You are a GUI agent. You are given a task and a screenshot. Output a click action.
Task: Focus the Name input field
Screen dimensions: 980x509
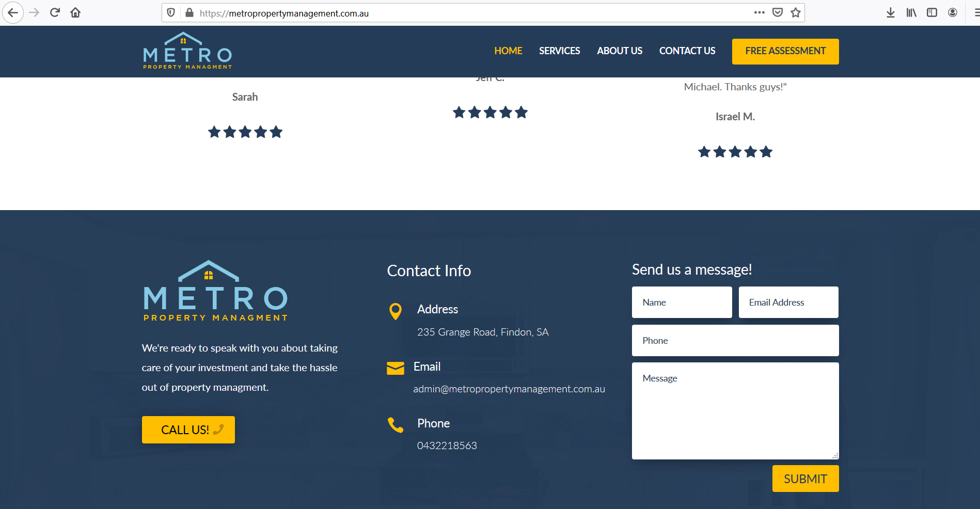coord(682,302)
